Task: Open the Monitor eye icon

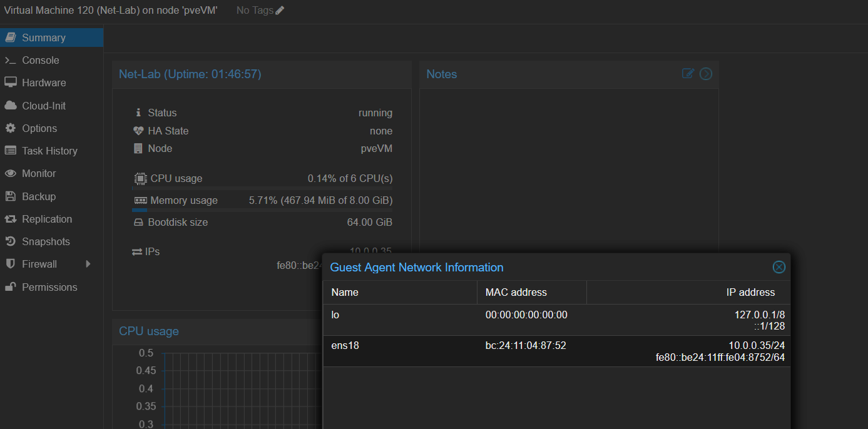Action: click(x=10, y=173)
